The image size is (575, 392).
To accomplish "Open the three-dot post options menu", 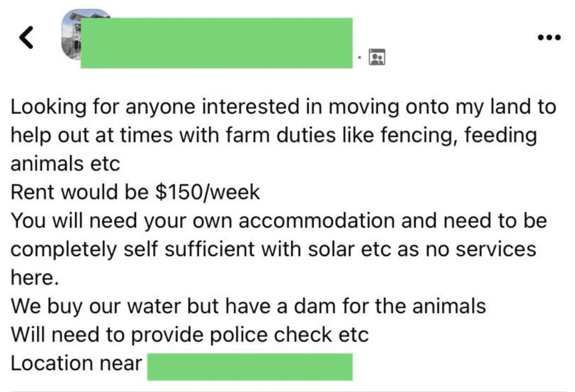I will click(549, 37).
